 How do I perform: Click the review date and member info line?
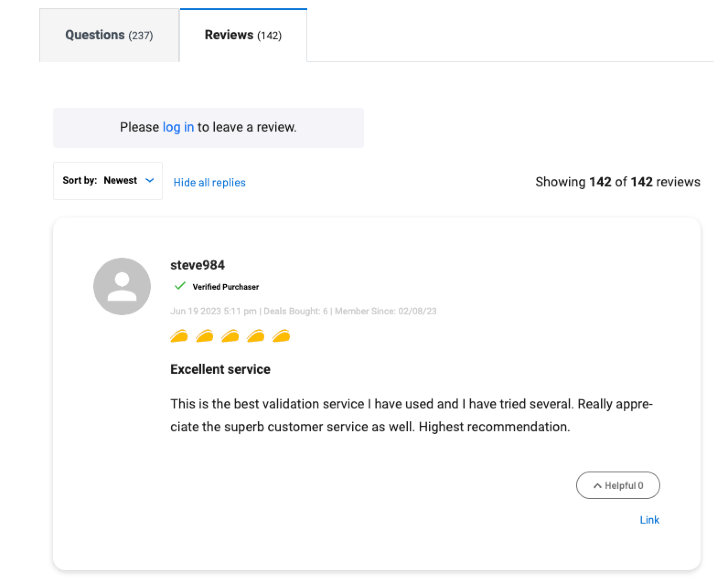[x=304, y=311]
